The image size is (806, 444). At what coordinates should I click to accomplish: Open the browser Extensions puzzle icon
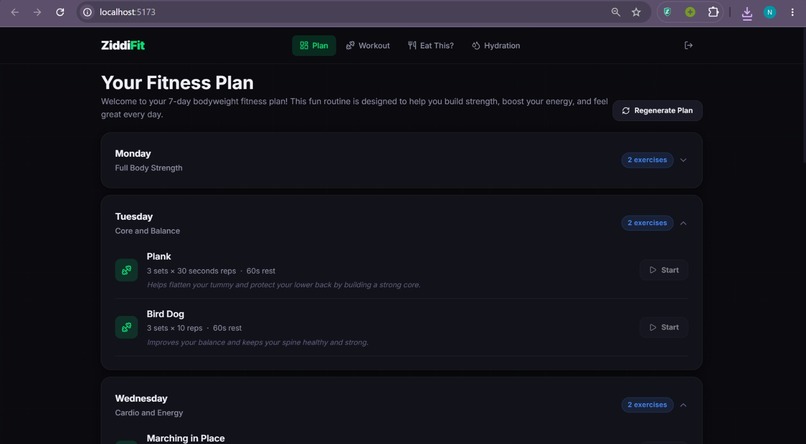tap(713, 12)
